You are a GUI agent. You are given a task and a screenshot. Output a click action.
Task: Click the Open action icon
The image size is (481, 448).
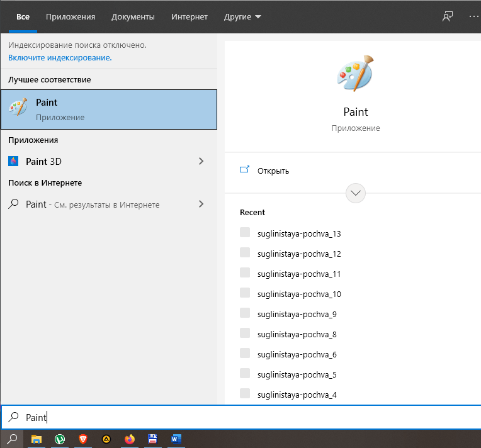[x=244, y=169]
